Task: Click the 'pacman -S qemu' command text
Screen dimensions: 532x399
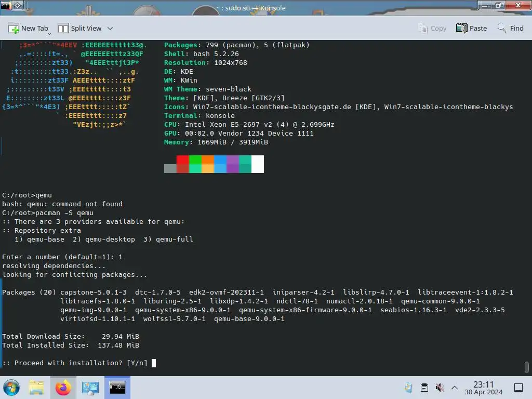Action: (x=64, y=212)
